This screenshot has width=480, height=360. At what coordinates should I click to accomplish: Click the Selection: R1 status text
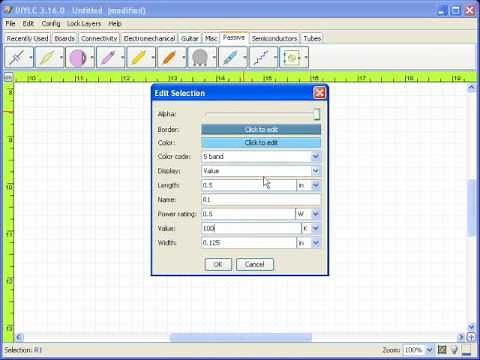23,350
